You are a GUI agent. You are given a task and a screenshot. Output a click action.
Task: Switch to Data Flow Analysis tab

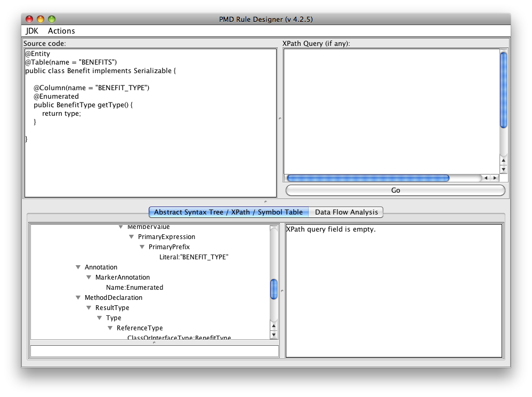[346, 212]
